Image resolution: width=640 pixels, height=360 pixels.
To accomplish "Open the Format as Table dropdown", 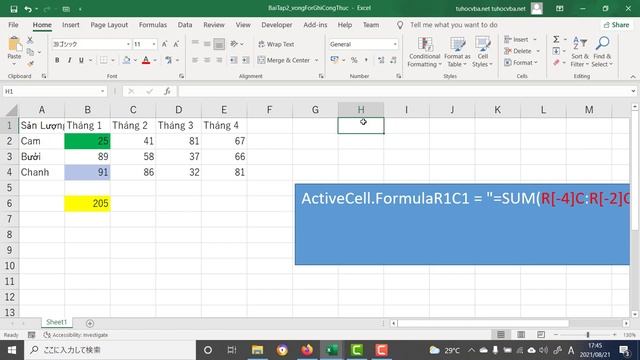I will tap(457, 52).
